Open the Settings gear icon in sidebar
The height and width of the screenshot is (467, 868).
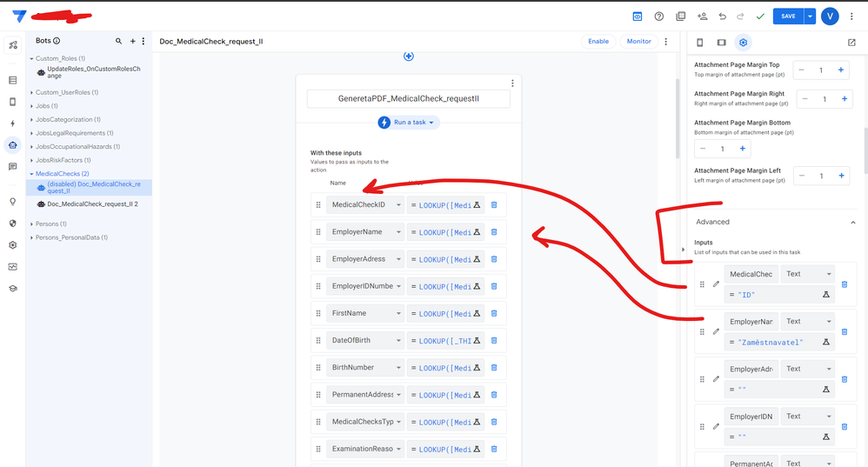(13, 245)
